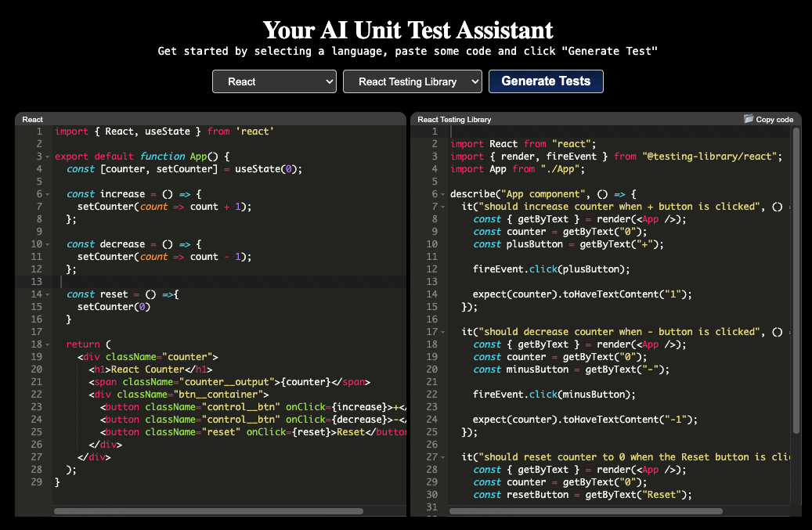
Task: Click the Copy code text link
Action: point(774,120)
